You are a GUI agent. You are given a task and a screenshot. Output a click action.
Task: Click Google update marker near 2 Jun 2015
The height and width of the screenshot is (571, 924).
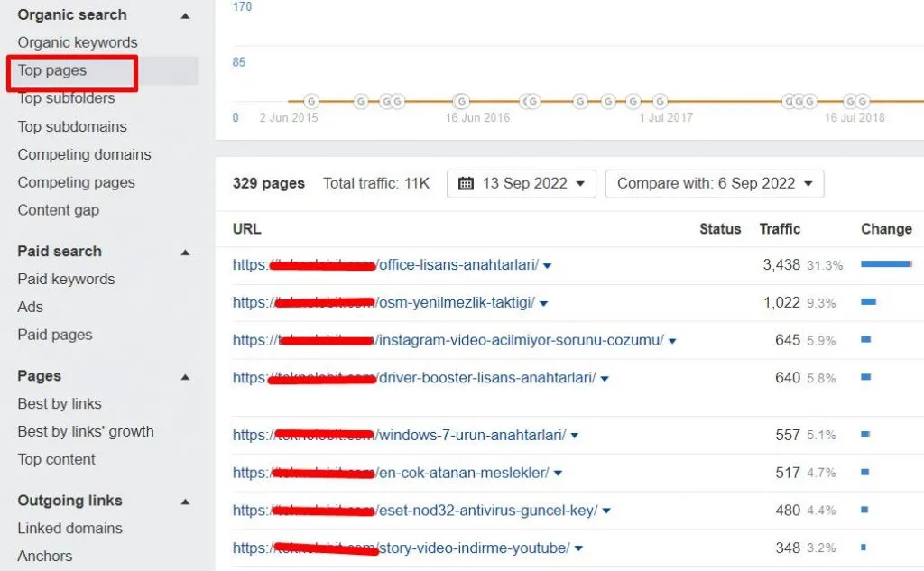(x=311, y=101)
